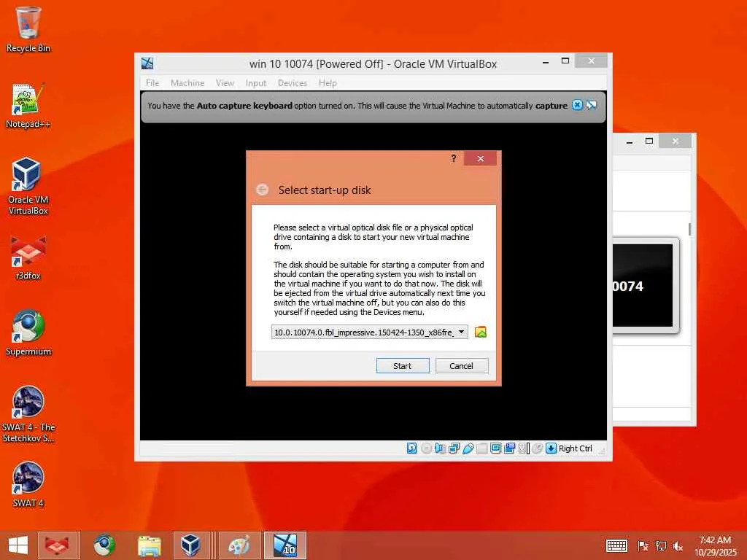Click the CPU virtualization indicator in status bar

(522, 448)
